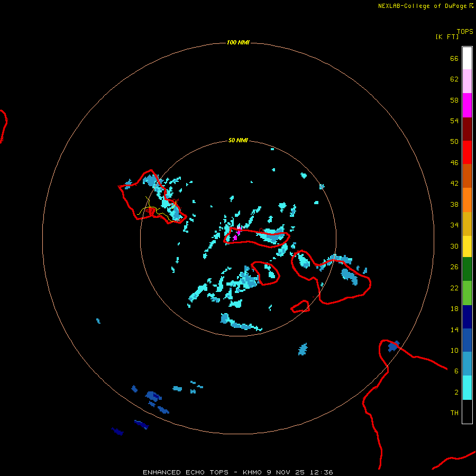Image resolution: width=476 pixels, height=476 pixels.
Task: Click the magenta high echo top on Molokai
Action: 237,234
